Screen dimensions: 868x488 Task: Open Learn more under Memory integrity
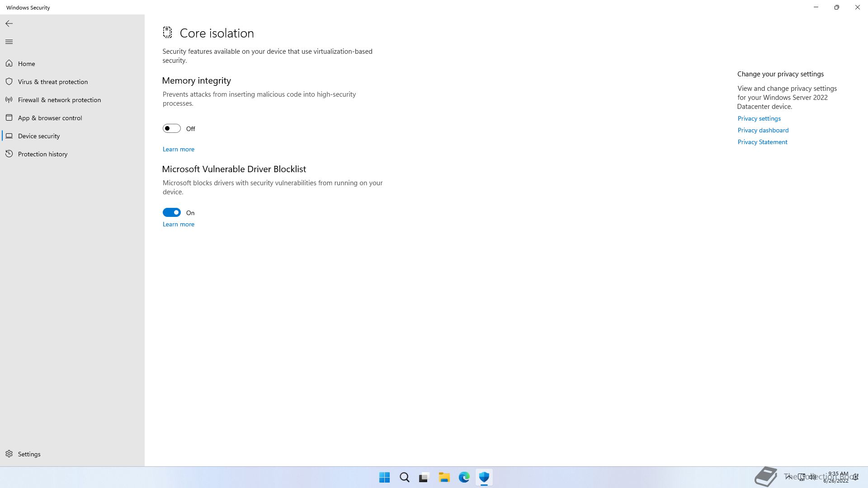tap(179, 149)
